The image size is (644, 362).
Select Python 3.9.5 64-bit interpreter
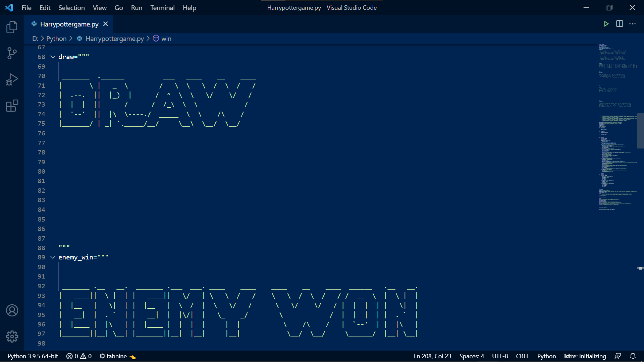coord(33,356)
